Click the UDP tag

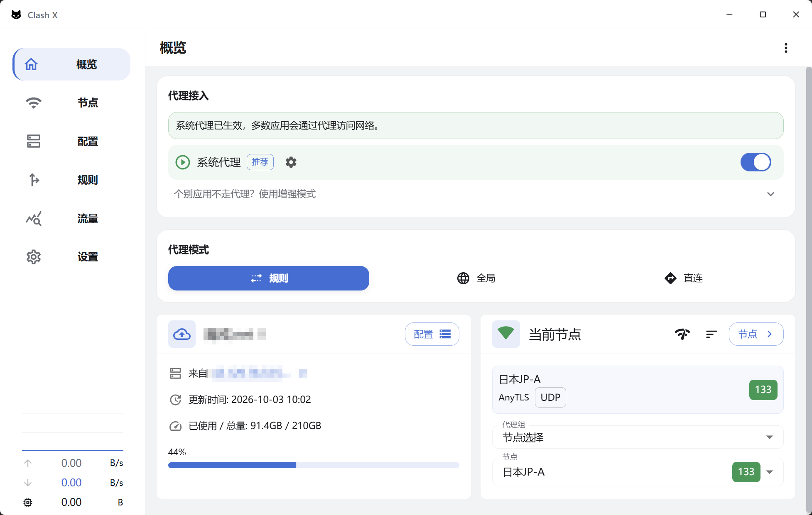[550, 398]
